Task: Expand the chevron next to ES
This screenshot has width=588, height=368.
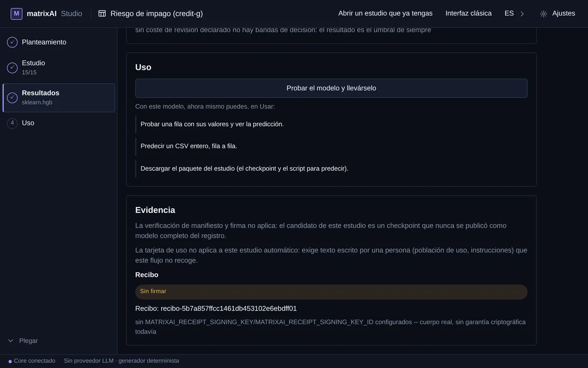Action: click(x=522, y=14)
